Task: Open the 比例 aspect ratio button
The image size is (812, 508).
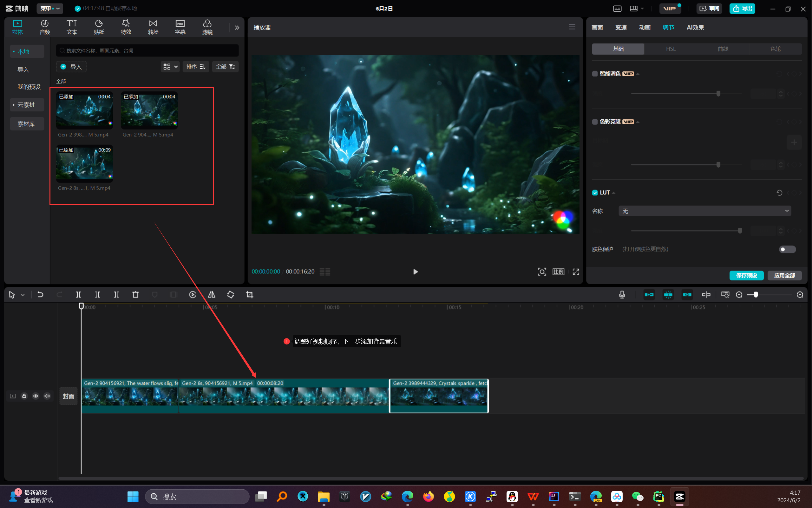Action: click(x=558, y=271)
